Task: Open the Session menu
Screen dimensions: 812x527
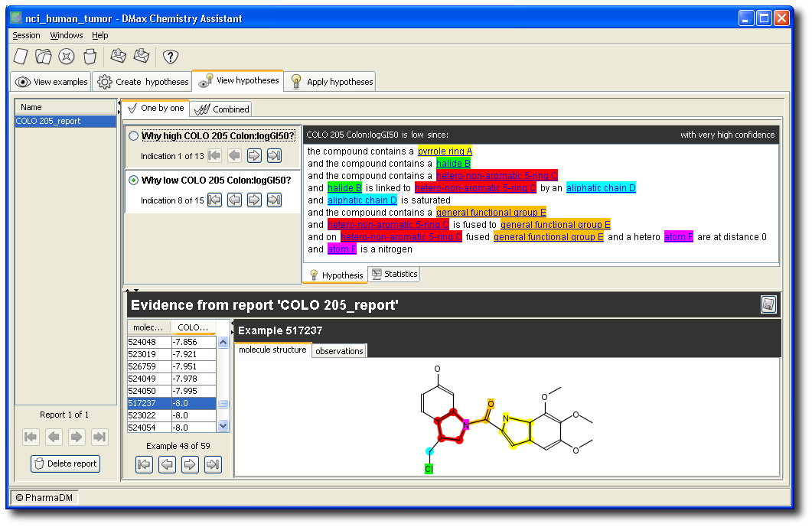Action: (x=26, y=35)
